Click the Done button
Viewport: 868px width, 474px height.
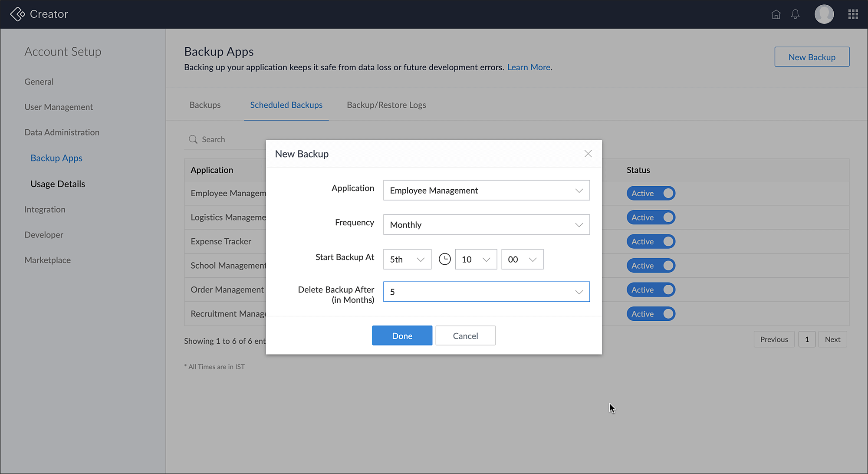coord(402,336)
